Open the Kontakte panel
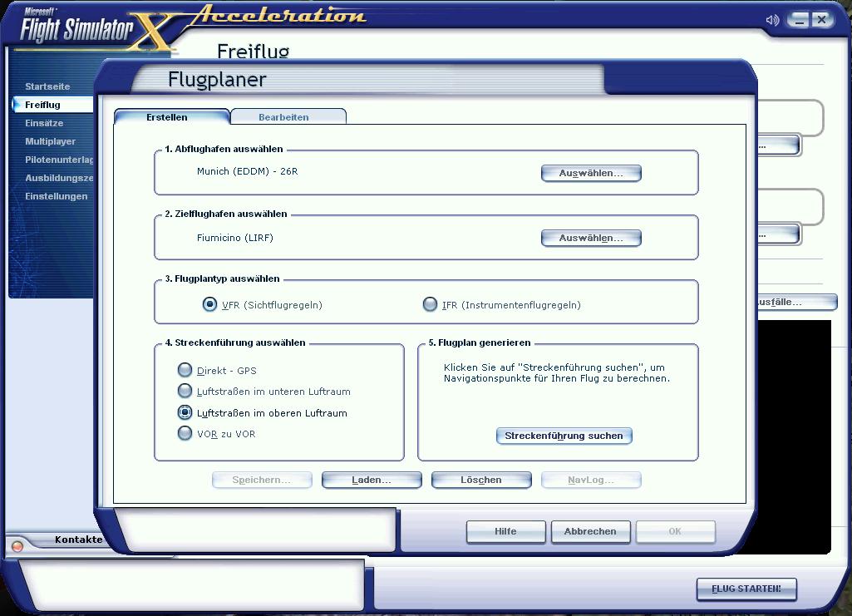 click(78, 540)
